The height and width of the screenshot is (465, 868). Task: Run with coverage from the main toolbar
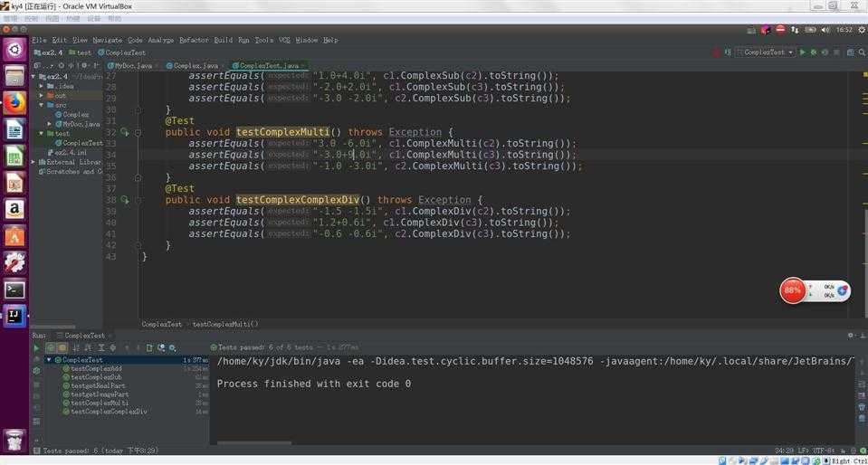(825, 52)
